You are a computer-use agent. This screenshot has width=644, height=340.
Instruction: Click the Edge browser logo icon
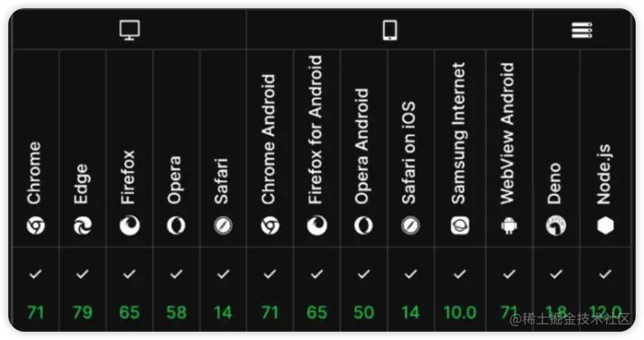83,225
